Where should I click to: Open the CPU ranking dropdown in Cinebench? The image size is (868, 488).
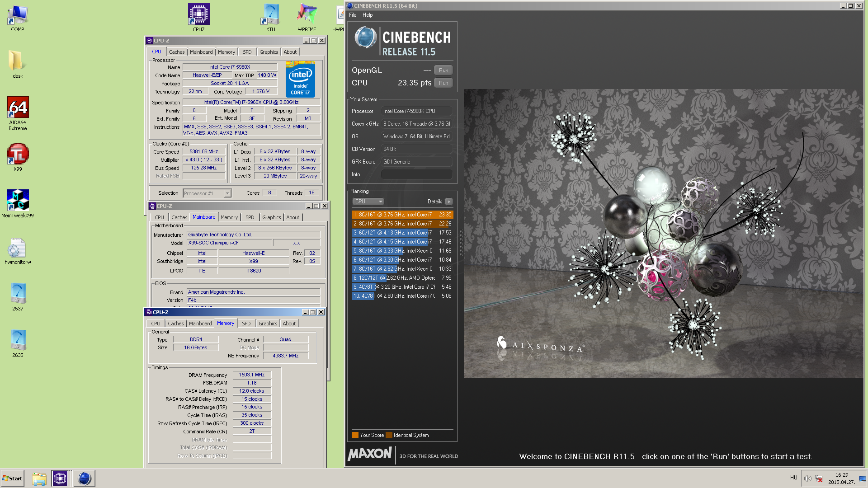(368, 202)
